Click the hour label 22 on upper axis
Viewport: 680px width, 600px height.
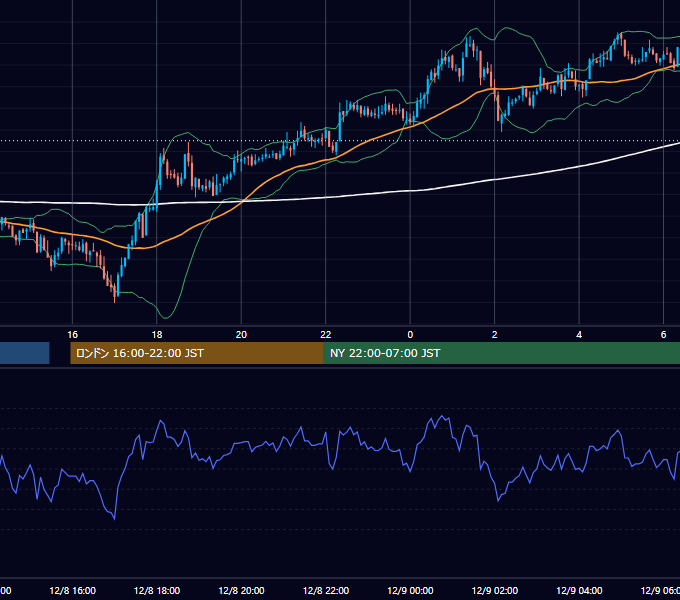326,335
